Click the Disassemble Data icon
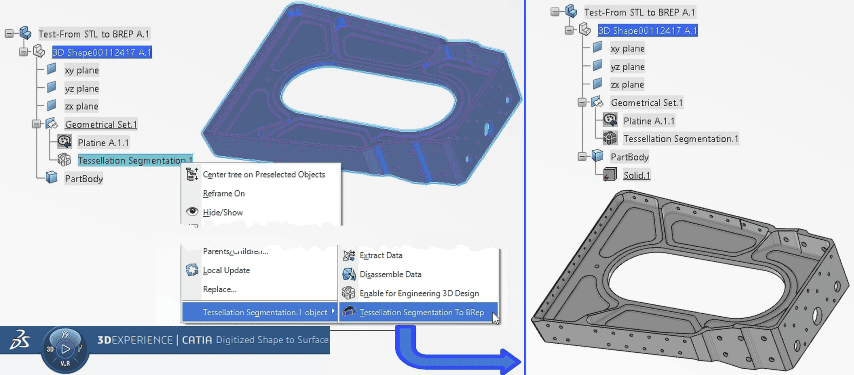Screen dimensions: 854x375 tap(349, 274)
